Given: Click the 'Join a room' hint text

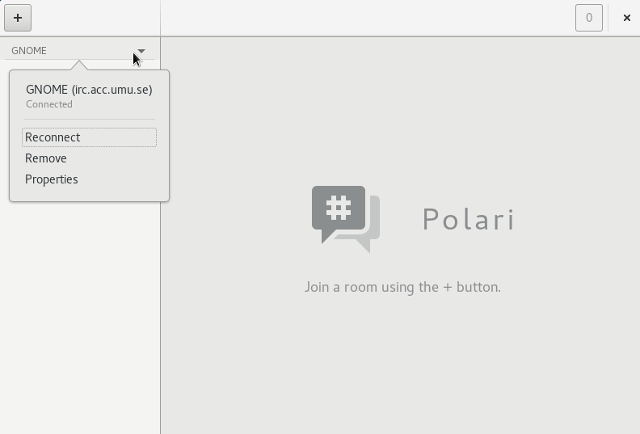Looking at the screenshot, I should tap(402, 287).
